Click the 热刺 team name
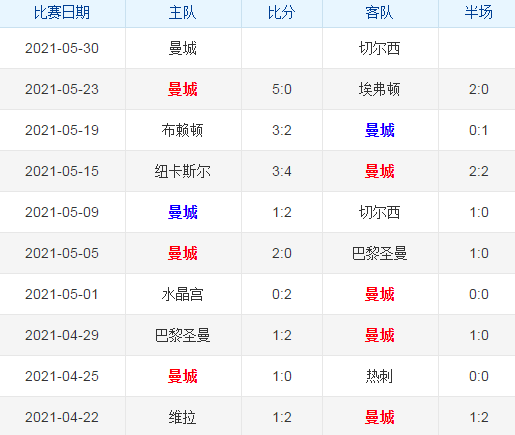The width and height of the screenshot is (515, 435). tap(379, 376)
